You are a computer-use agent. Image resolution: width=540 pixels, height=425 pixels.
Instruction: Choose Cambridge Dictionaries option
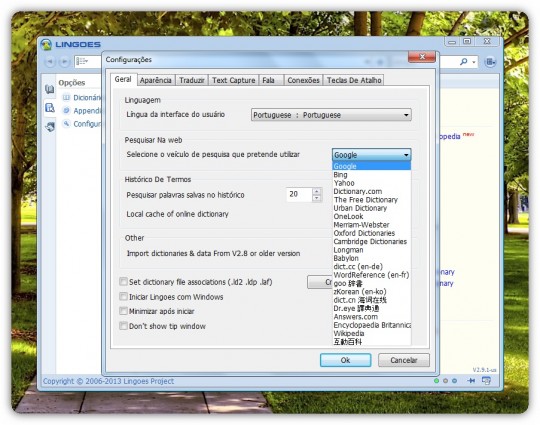click(372, 241)
